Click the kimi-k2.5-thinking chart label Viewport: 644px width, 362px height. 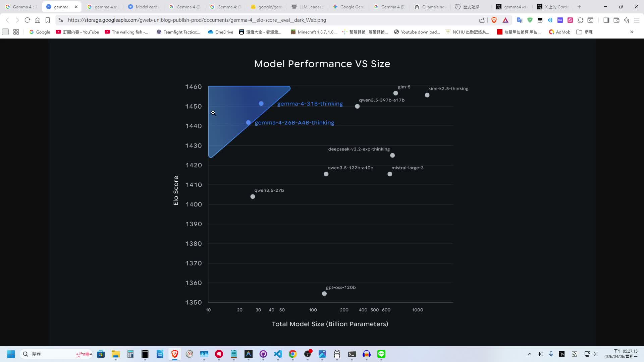tap(448, 88)
